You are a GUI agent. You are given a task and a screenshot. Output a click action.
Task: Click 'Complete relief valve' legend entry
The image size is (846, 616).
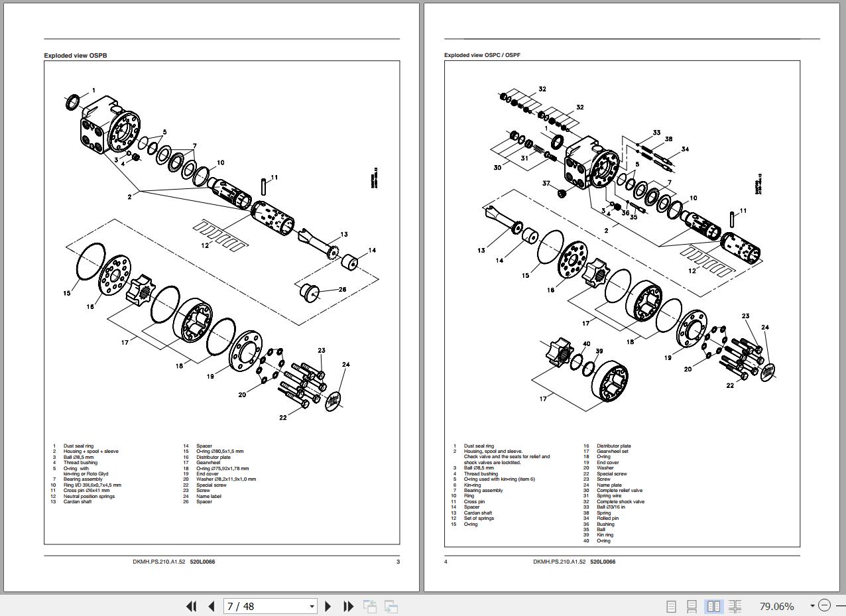pyautogui.click(x=619, y=491)
